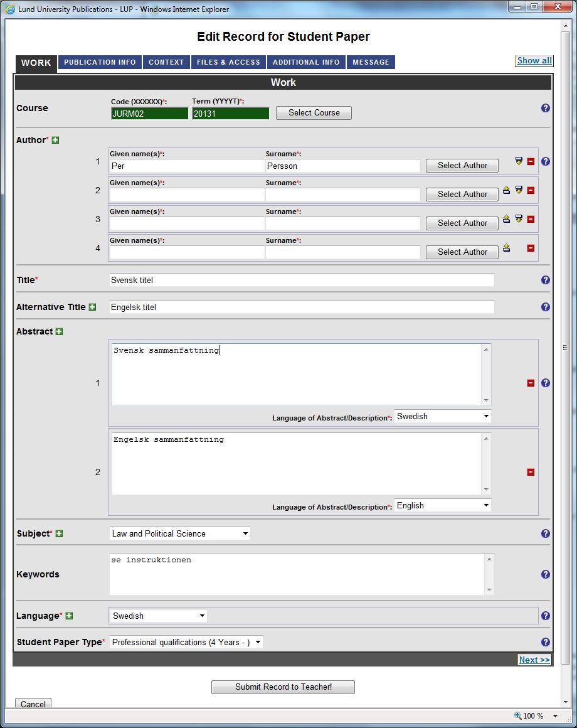Click into the Keywords text area

(297, 574)
